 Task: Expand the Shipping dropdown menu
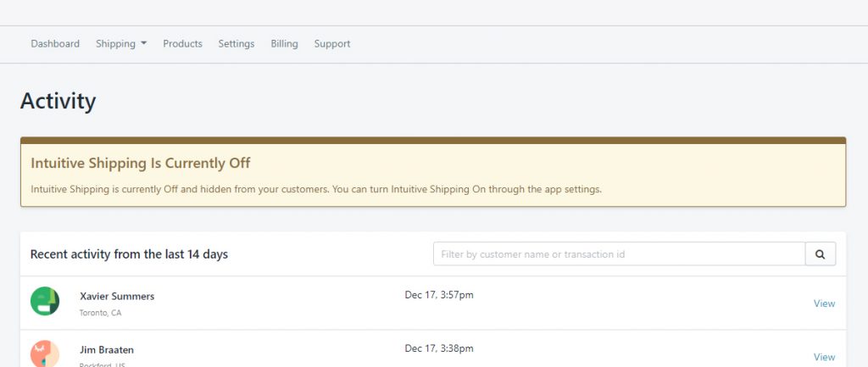121,44
